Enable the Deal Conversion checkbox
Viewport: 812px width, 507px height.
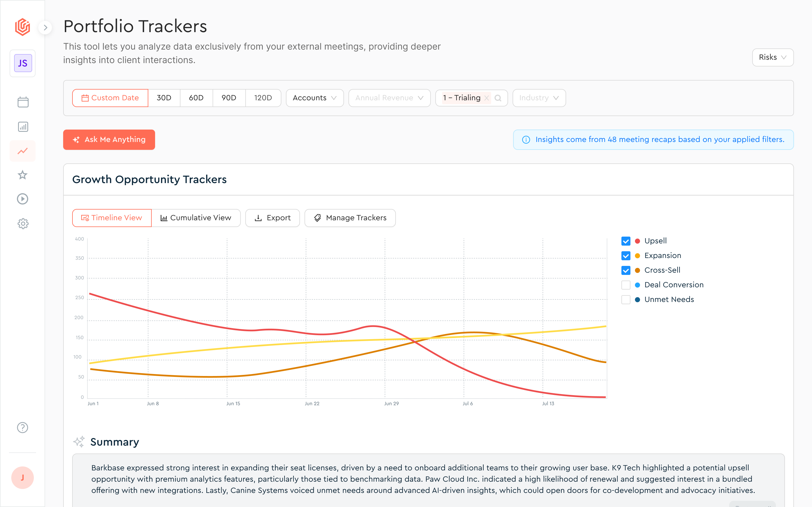(626, 285)
